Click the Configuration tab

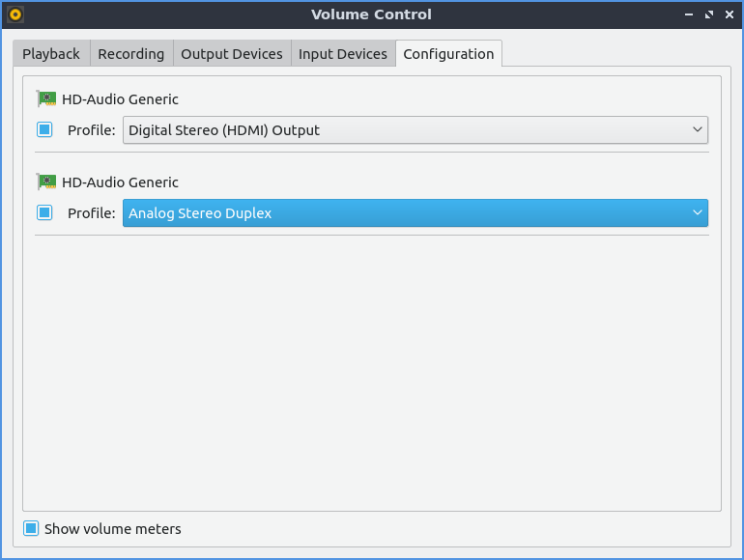click(448, 54)
